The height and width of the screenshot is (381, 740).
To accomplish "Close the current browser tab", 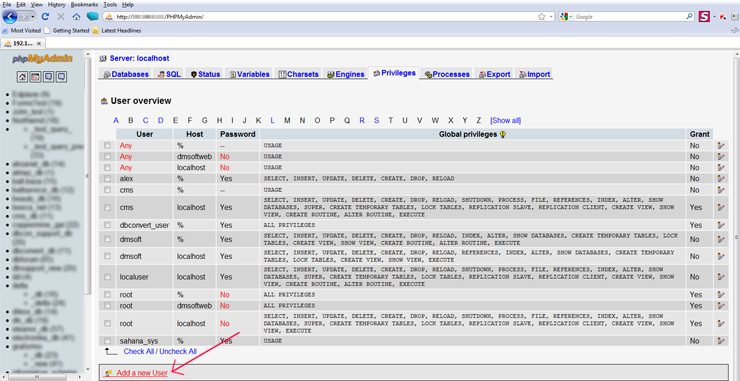I will [x=39, y=43].
